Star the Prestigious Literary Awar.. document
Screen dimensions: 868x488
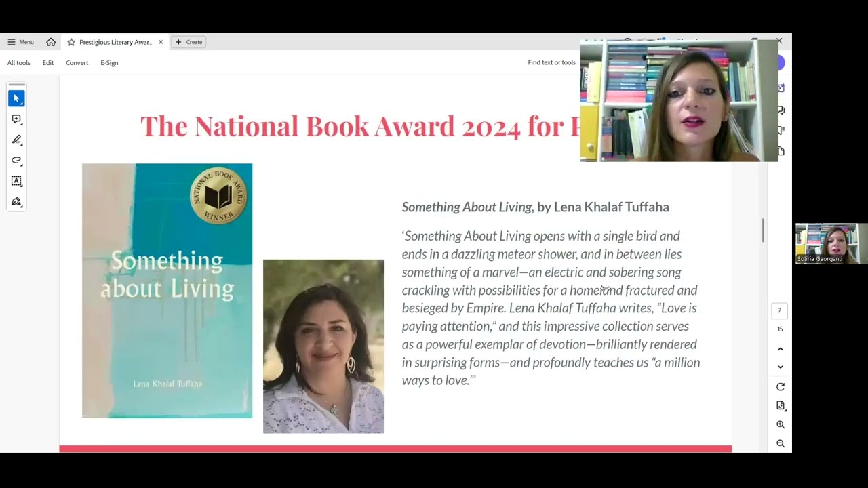click(x=71, y=42)
